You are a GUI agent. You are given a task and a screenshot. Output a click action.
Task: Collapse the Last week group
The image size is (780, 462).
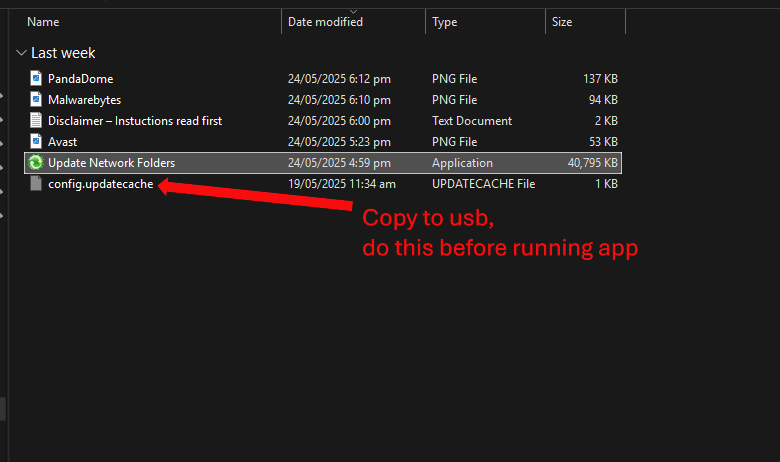(21, 53)
